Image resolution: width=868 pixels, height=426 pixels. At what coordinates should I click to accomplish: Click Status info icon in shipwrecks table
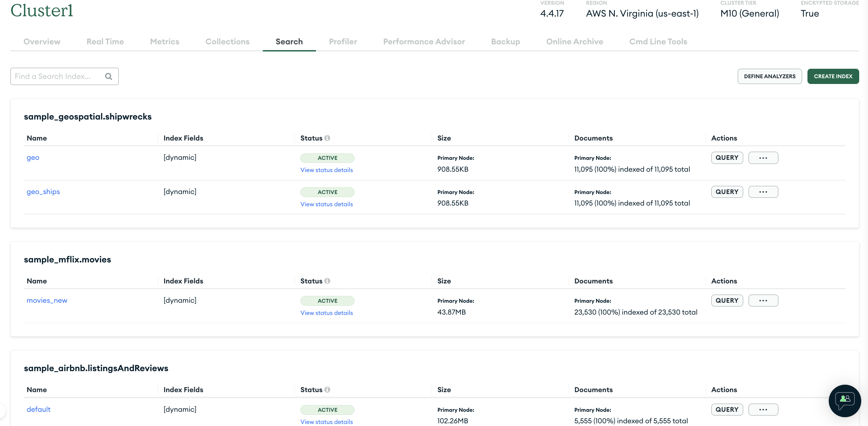[x=327, y=138]
